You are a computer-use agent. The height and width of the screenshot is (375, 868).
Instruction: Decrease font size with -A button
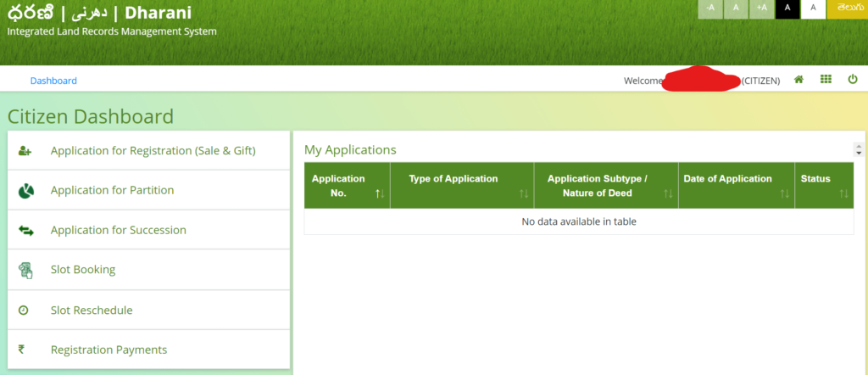(x=710, y=8)
